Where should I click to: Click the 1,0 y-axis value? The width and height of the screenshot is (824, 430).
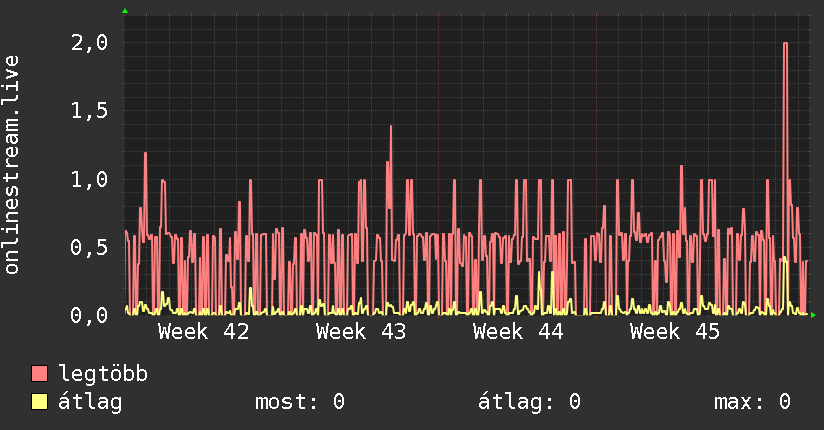[x=89, y=179]
